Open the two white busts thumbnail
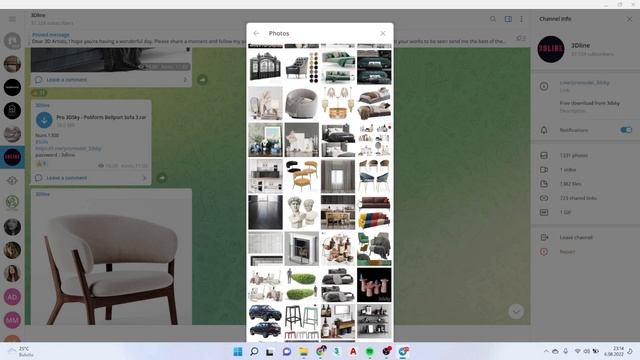640x360 pixels. (302, 212)
